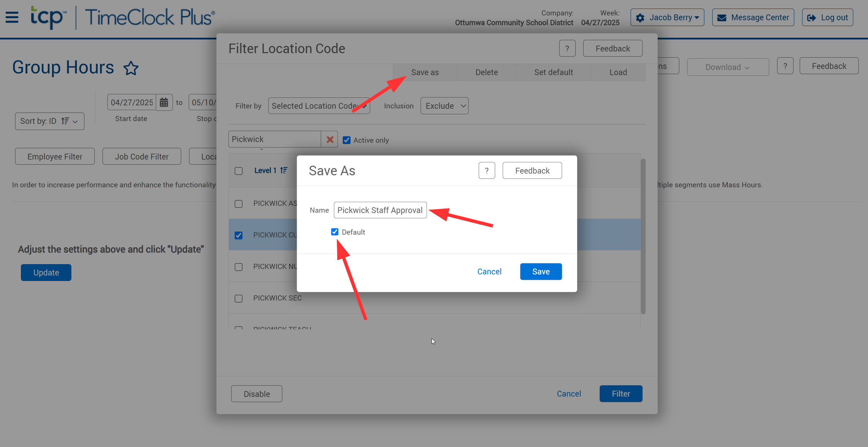Click the help question mark in Save As dialog
The image size is (868, 447).
tap(486, 170)
